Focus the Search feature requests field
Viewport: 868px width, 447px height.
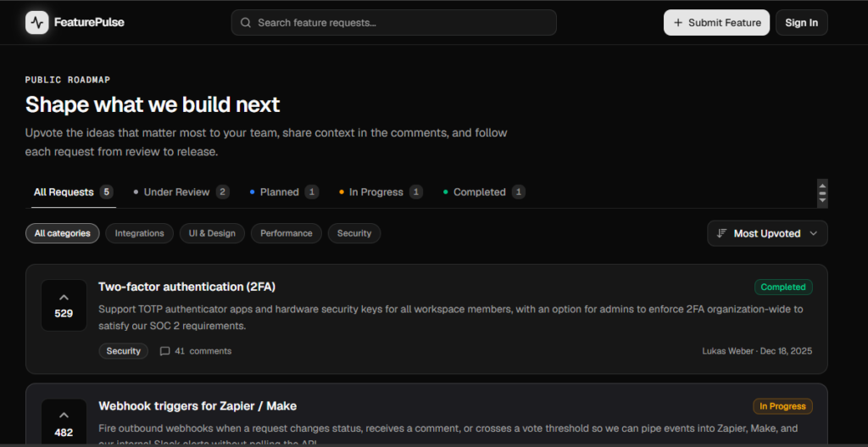pyautogui.click(x=393, y=23)
